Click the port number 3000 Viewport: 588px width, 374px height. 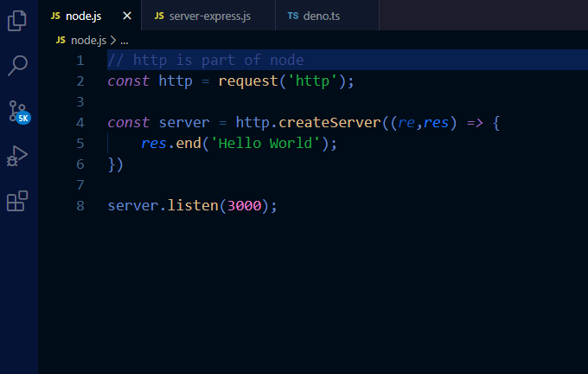(x=244, y=206)
